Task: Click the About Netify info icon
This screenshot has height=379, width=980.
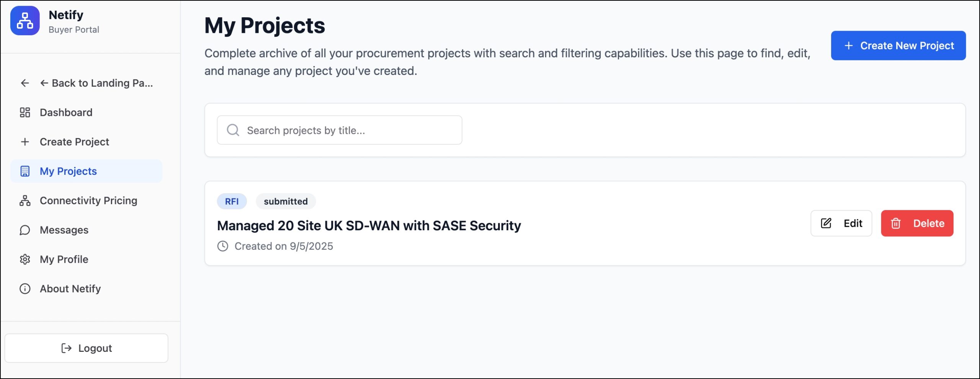Action: coord(25,289)
